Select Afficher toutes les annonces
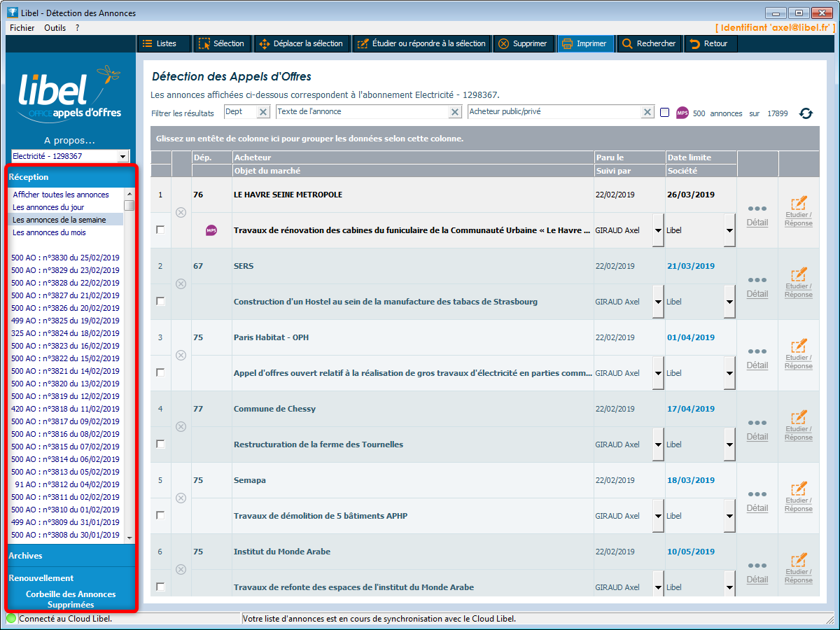 (x=61, y=195)
